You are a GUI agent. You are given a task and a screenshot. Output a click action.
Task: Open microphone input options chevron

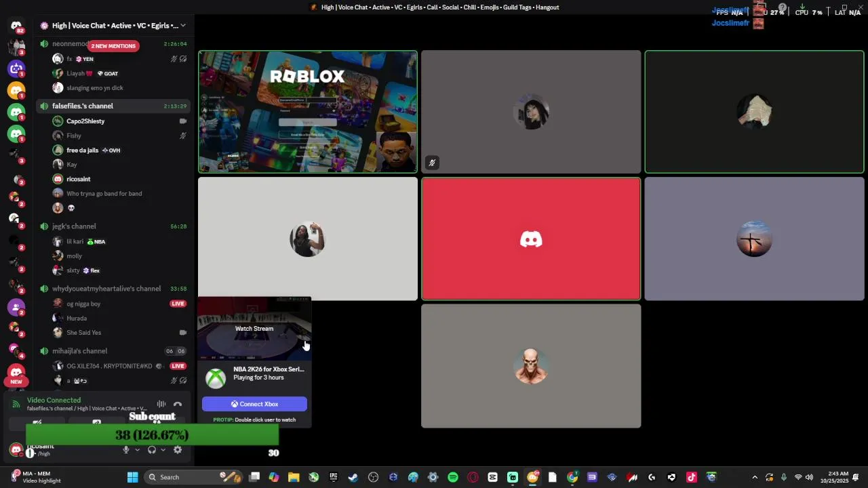coord(137,450)
